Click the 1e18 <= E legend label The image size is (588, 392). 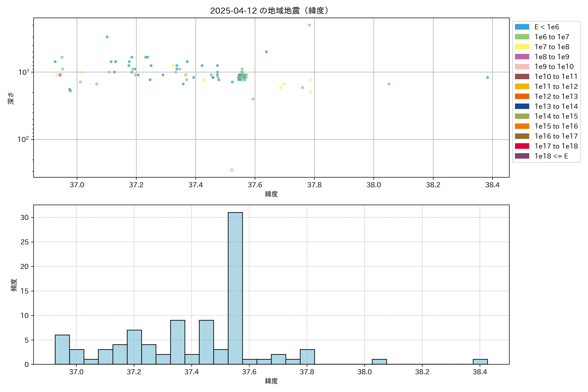pyautogui.click(x=551, y=156)
